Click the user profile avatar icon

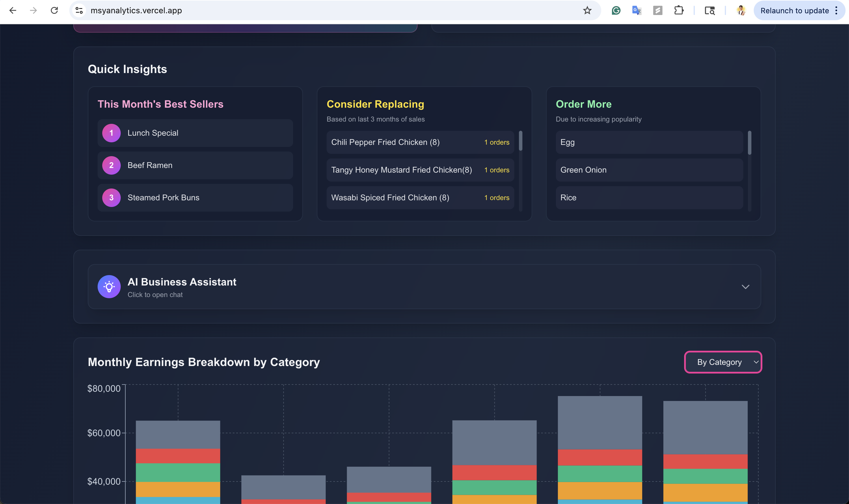(741, 10)
